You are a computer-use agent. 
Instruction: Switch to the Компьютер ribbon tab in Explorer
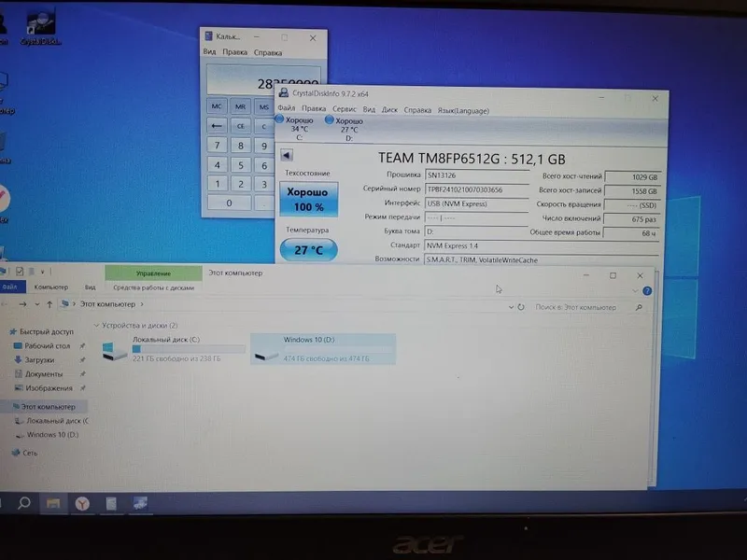(x=51, y=287)
